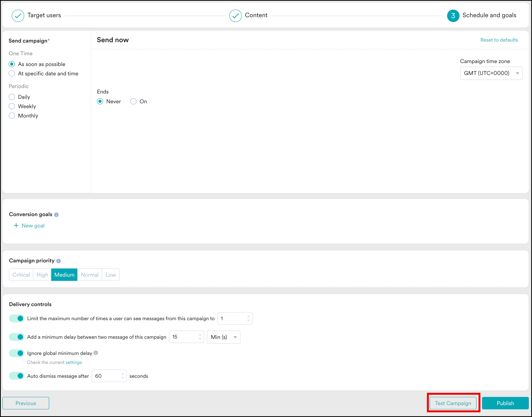This screenshot has width=532, height=417.
Task: Open the Campaign time zone dropdown
Action: [x=491, y=73]
